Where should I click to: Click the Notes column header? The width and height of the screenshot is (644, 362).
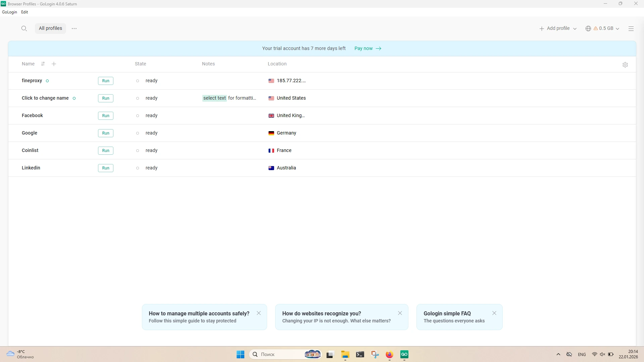pyautogui.click(x=208, y=64)
